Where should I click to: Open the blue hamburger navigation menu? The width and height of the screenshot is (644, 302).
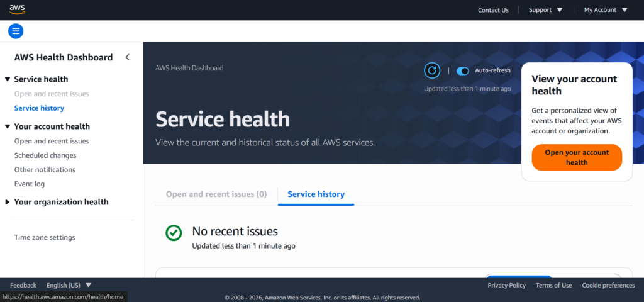coord(16,31)
